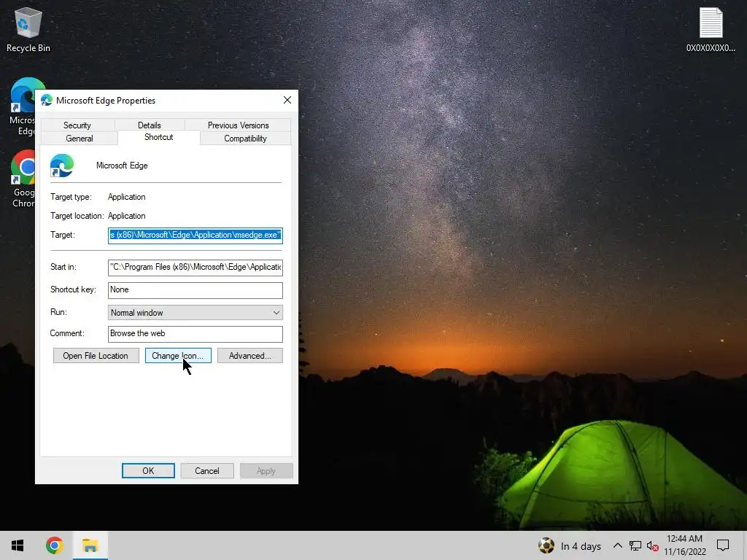Click the Open File Location button

click(x=96, y=356)
